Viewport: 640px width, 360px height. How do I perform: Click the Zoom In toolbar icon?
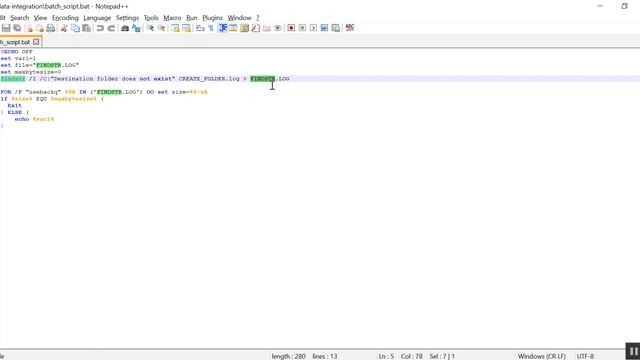tap(150, 28)
